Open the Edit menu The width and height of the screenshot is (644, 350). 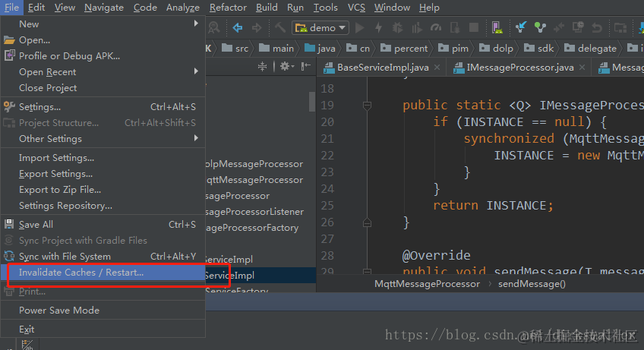click(x=36, y=8)
